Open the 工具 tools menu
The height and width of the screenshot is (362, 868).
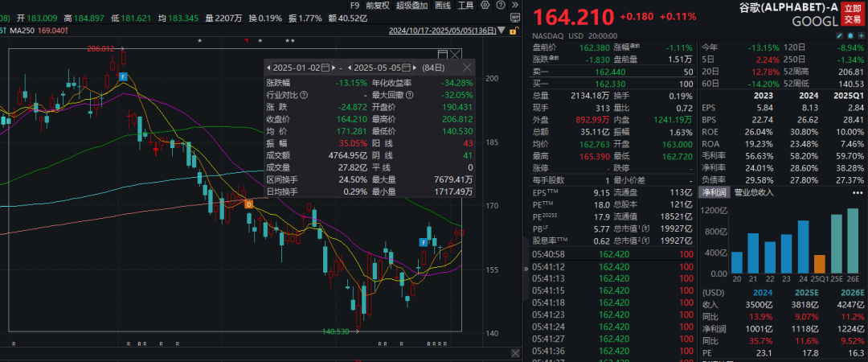click(466, 6)
